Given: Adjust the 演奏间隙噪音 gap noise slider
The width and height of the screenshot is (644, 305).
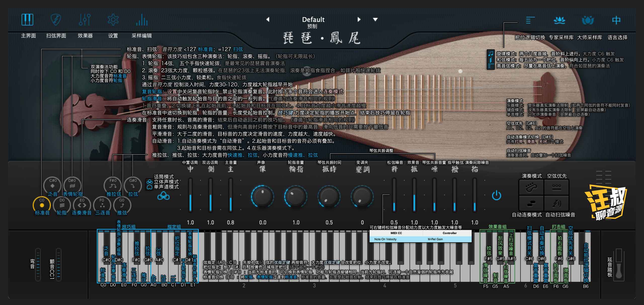Looking at the screenshot, I should click(474, 194).
